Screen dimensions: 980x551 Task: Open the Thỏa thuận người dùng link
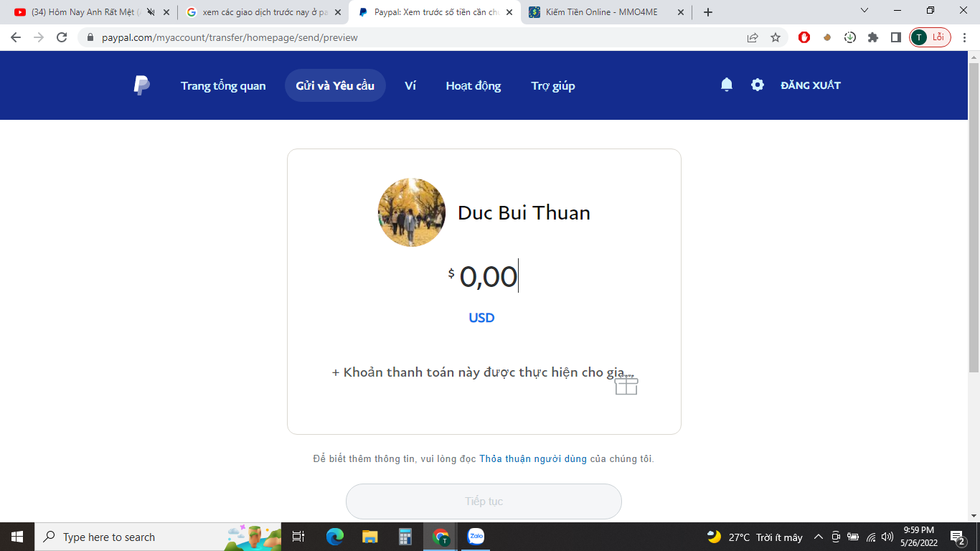[533, 458]
